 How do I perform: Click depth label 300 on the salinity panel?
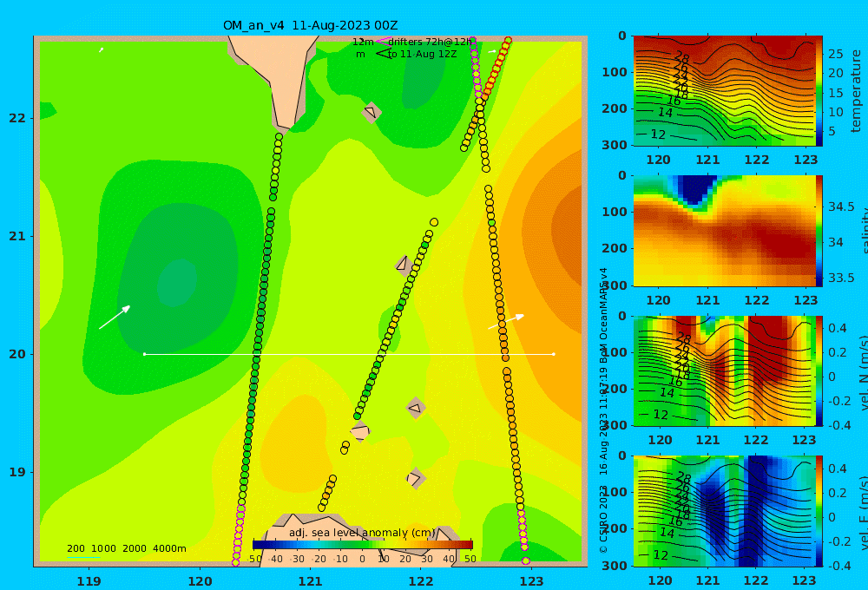(615, 285)
